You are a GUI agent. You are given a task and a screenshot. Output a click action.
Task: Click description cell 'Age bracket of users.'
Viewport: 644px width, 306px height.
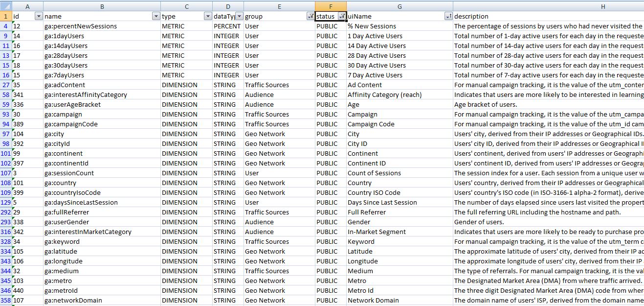point(549,104)
